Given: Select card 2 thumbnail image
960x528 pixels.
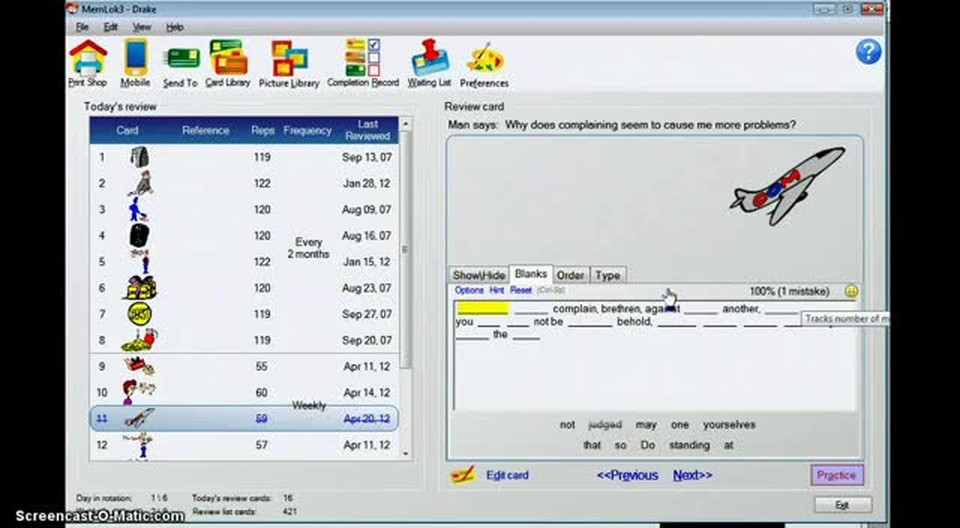Looking at the screenshot, I should tap(140, 183).
